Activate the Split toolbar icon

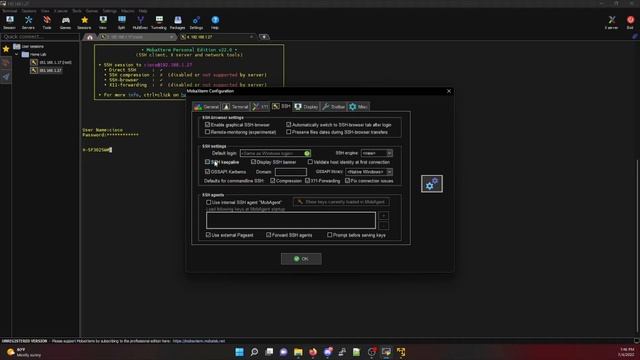122,22
